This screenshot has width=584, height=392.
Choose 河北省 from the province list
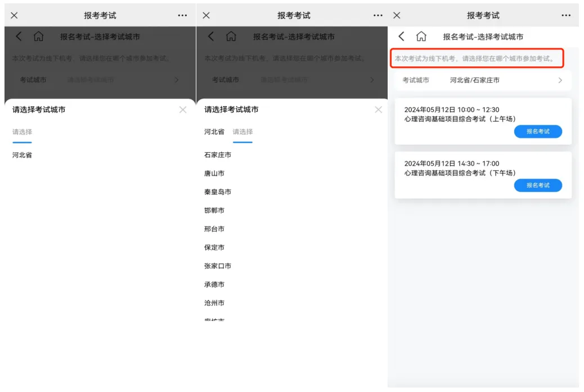tap(23, 155)
